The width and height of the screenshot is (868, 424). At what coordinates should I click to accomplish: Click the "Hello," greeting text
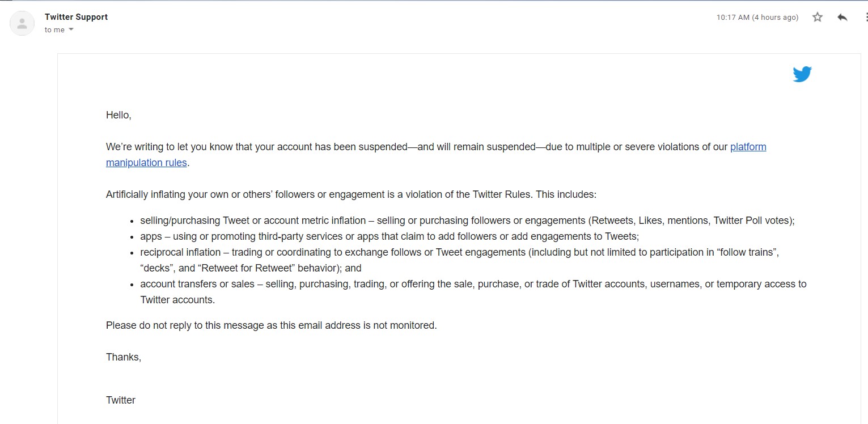(118, 115)
